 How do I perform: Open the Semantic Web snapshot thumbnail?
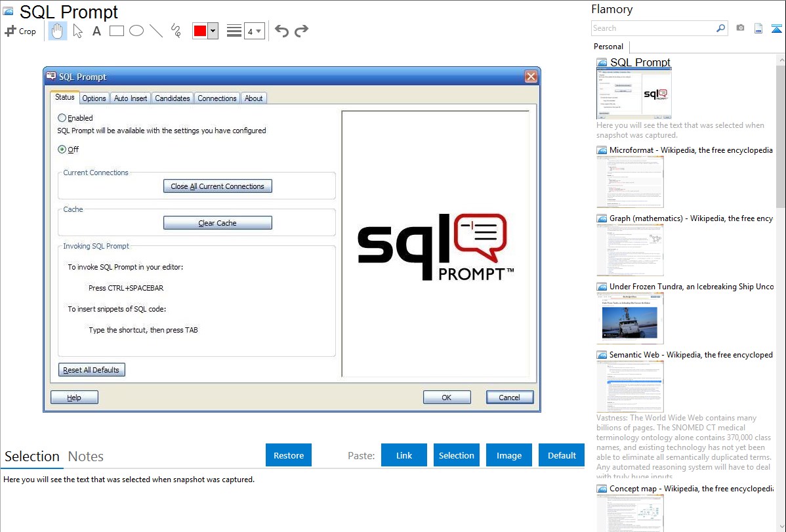click(x=630, y=386)
